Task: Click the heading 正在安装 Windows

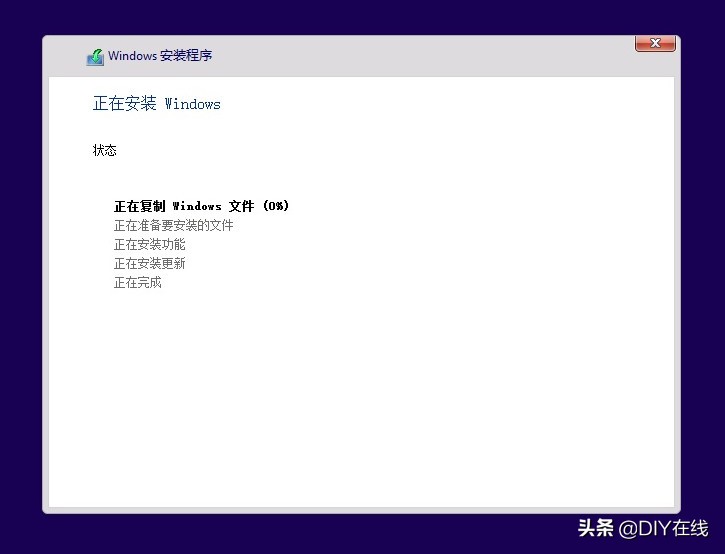Action: [156, 103]
